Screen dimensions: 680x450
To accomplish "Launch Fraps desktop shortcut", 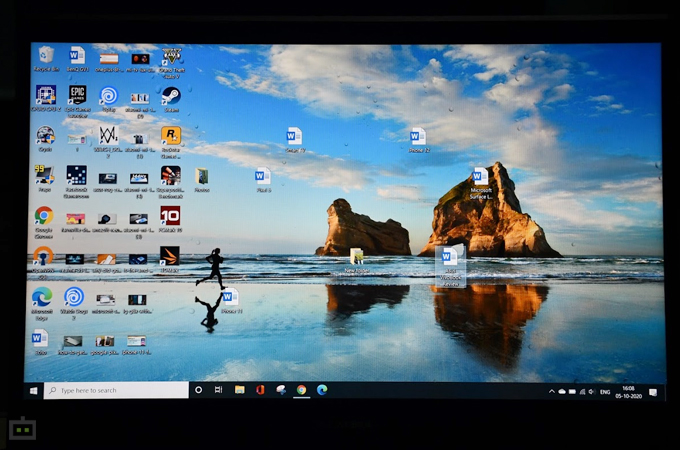I will coord(44,178).
